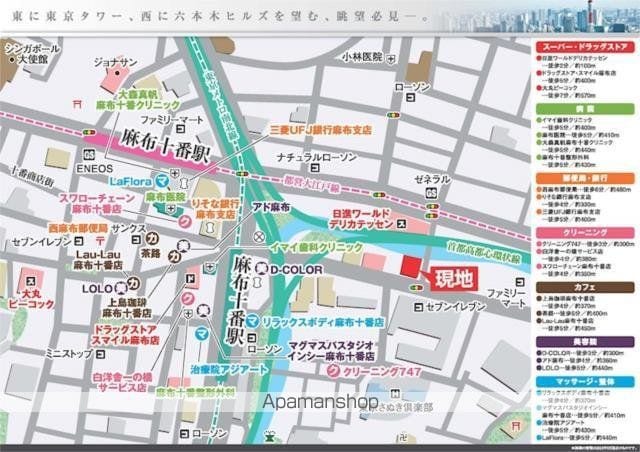Click the red 現地 site label
This screenshot has height=452, width=640.
pos(454,280)
